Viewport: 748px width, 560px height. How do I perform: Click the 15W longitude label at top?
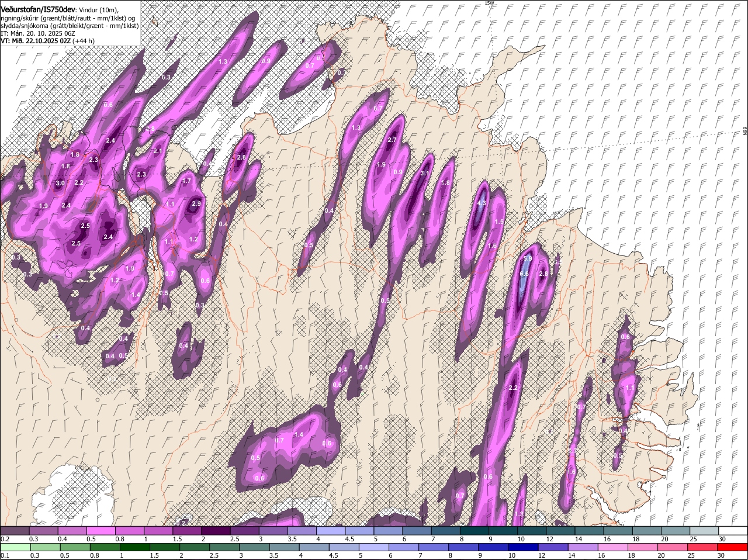489,4
